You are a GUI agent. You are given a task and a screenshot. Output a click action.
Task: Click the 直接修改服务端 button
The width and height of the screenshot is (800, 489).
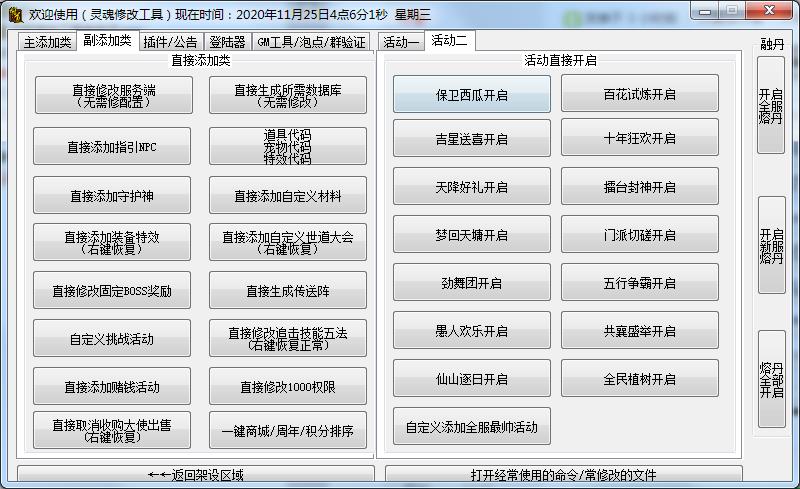tap(112, 95)
